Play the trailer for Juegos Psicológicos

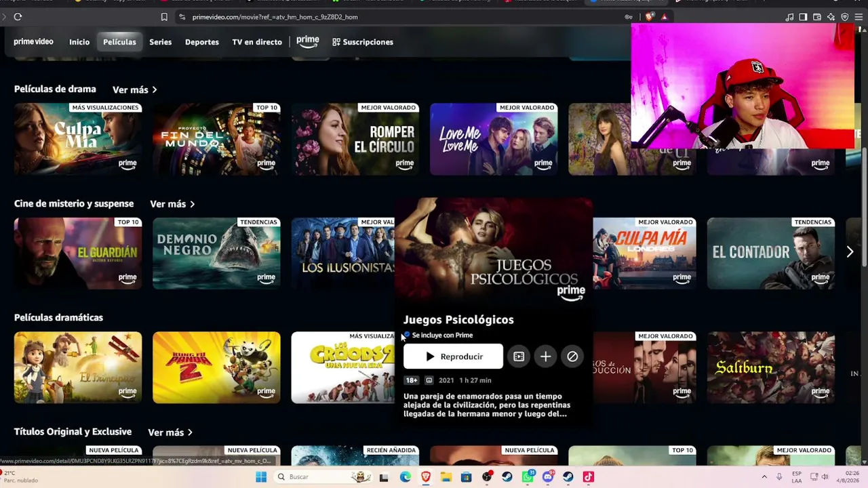(519, 357)
